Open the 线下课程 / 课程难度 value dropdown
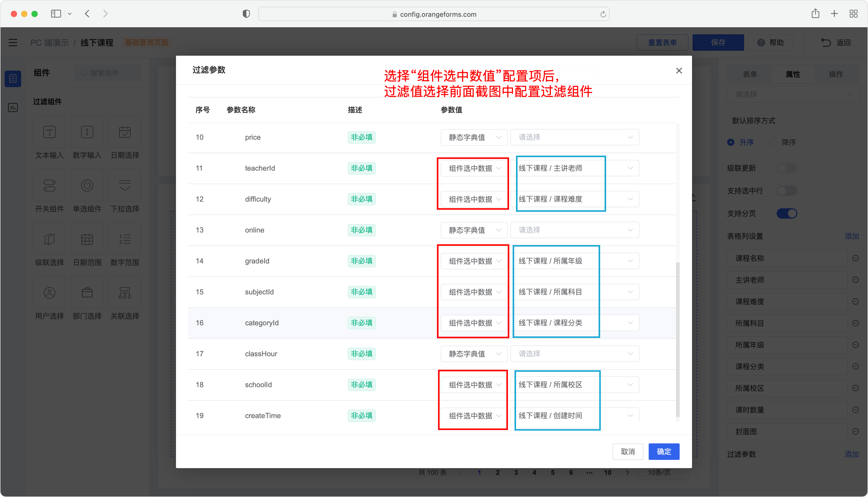 coord(575,199)
